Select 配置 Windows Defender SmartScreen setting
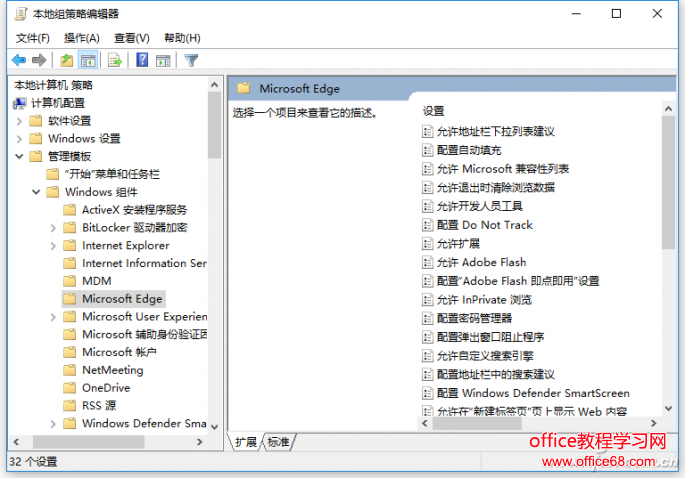Screen dimensions: 685x478 point(526,393)
